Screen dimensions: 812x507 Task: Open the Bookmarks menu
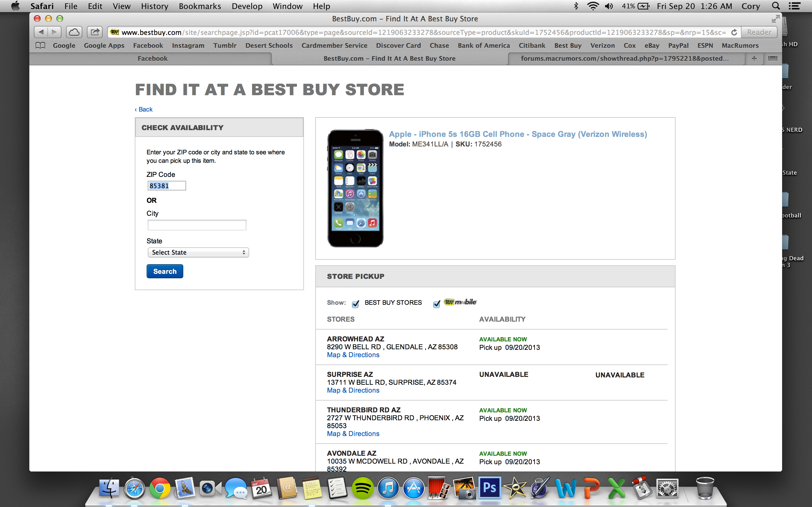point(200,6)
